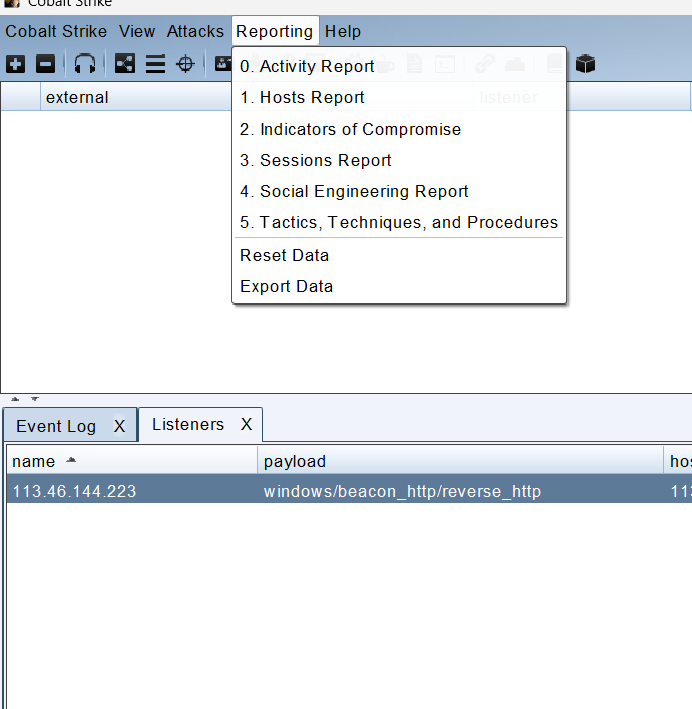692x709 pixels.
Task: Open the Help menu
Action: pyautogui.click(x=343, y=31)
